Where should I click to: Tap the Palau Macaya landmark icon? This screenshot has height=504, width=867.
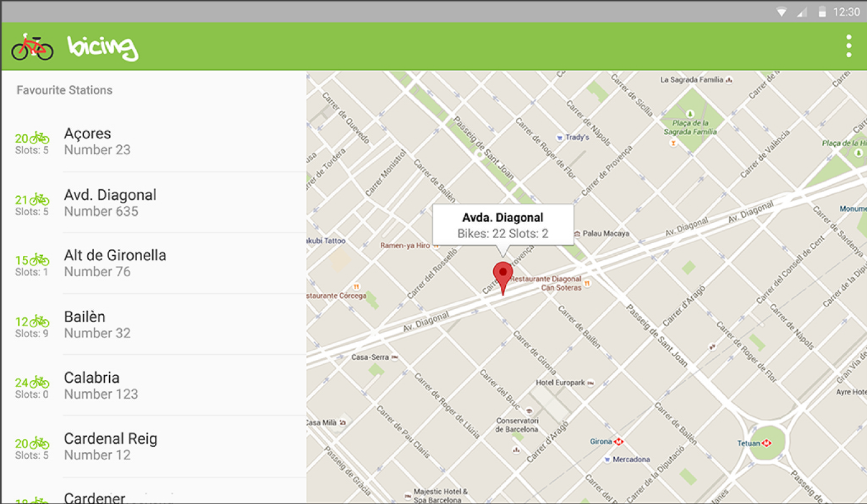[576, 234]
